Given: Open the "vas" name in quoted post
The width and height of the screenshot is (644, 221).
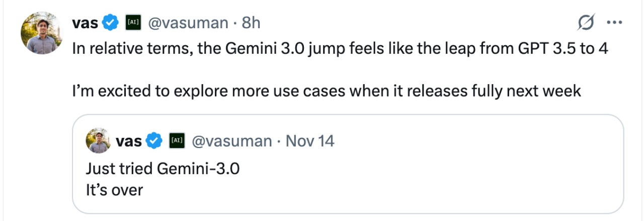Looking at the screenshot, I should 129,141.
